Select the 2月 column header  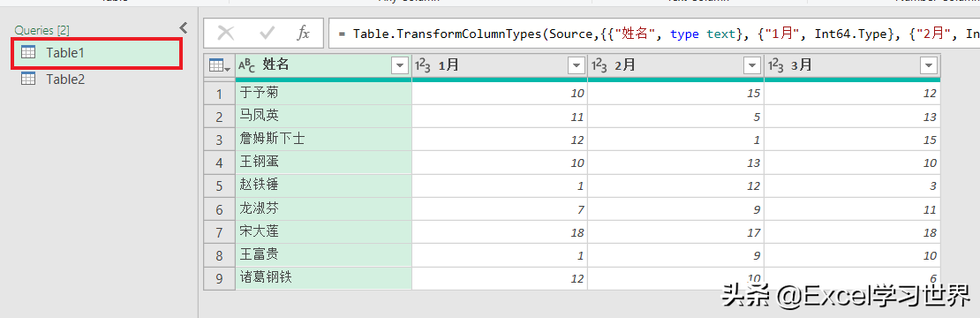(675, 65)
